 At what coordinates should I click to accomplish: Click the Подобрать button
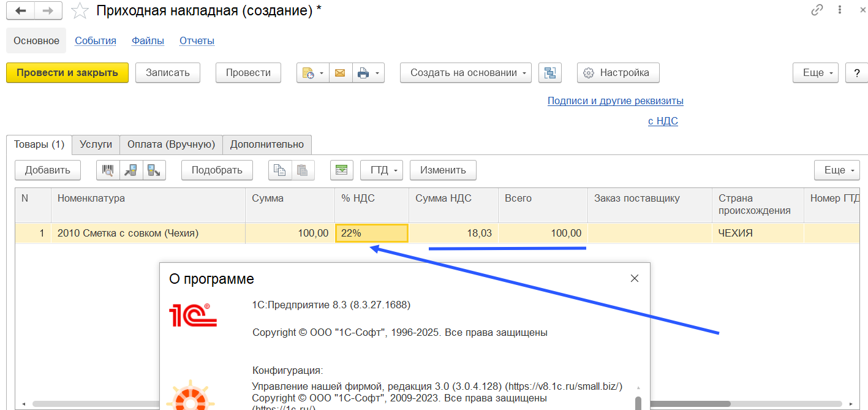(x=217, y=170)
